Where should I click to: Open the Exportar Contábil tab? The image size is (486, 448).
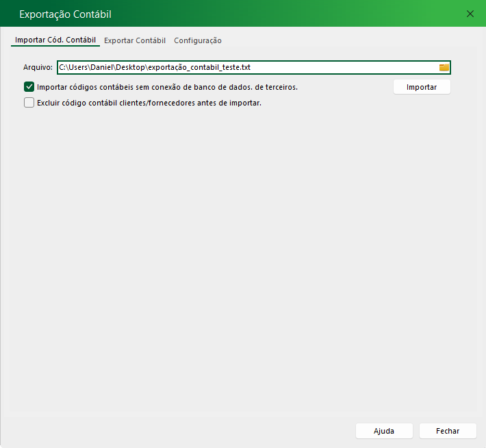tap(135, 40)
